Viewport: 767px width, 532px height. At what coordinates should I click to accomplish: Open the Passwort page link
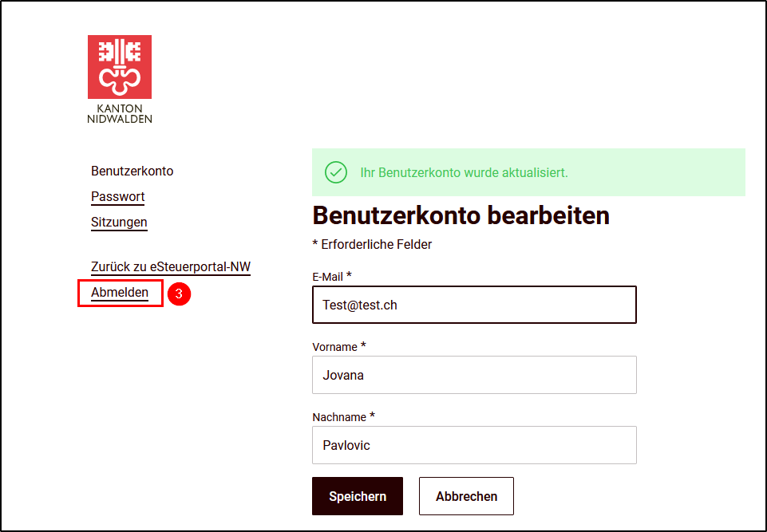[118, 196]
